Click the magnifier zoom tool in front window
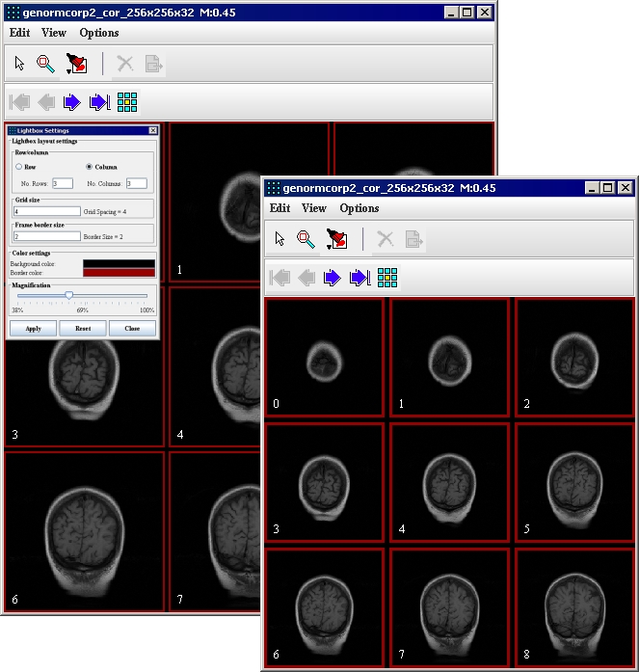This screenshot has height=672, width=639. (x=306, y=239)
